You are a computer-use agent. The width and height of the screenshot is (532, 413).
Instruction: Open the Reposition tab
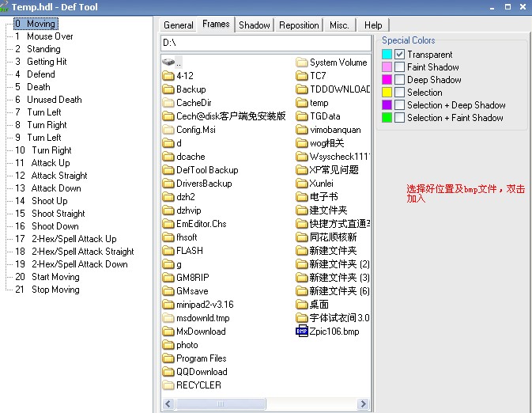[x=300, y=25]
